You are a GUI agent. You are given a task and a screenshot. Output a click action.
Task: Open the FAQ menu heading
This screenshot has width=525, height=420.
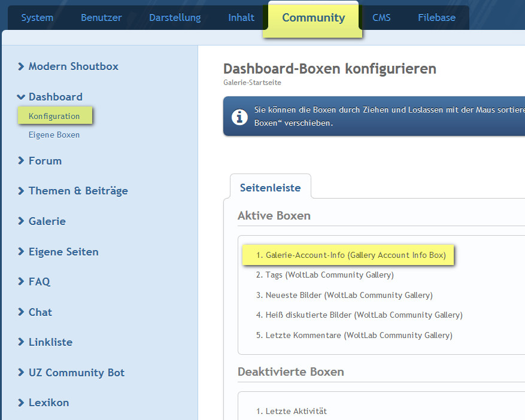[40, 281]
